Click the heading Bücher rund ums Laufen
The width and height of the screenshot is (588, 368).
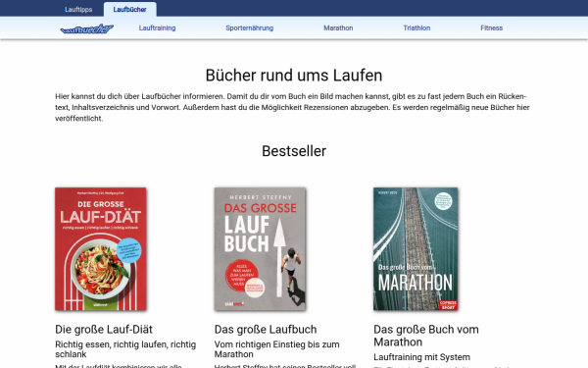tap(294, 76)
